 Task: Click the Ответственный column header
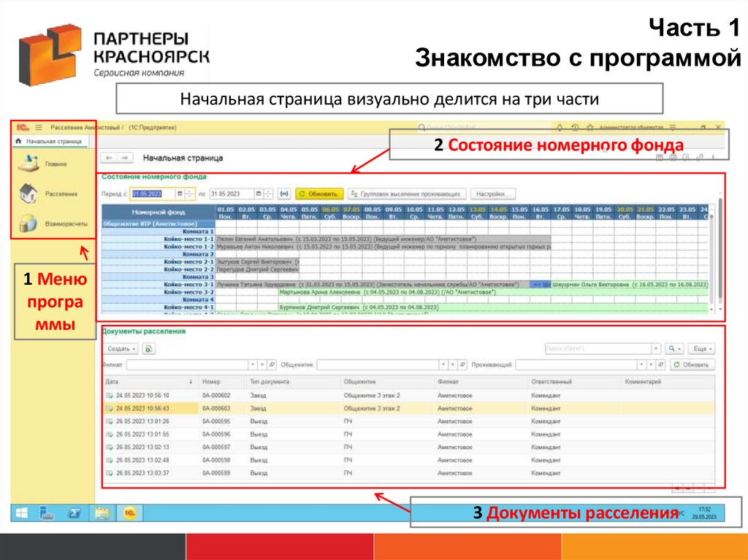[x=575, y=382]
